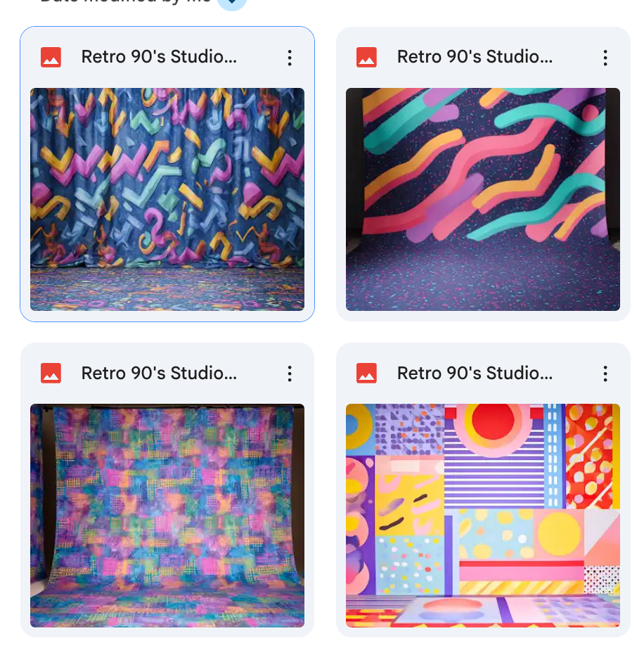The width and height of the screenshot is (644, 657).
Task: Click image file icon above geometric collage backdrop
Action: pos(366,374)
